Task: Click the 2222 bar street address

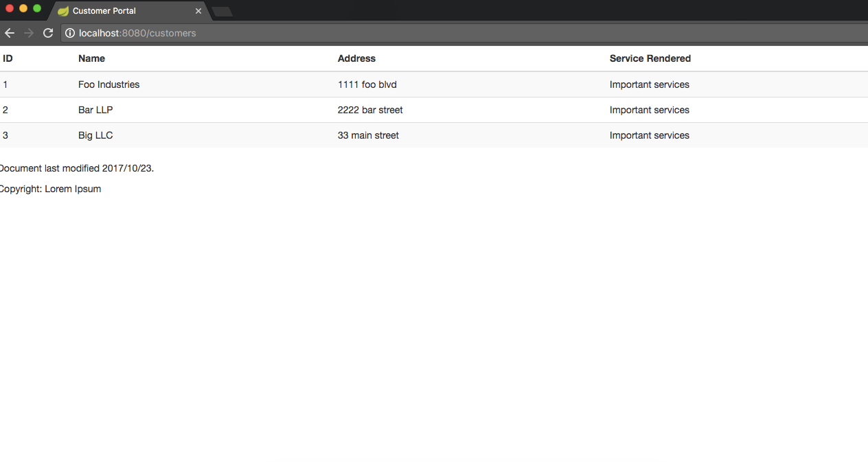Action: click(x=370, y=110)
